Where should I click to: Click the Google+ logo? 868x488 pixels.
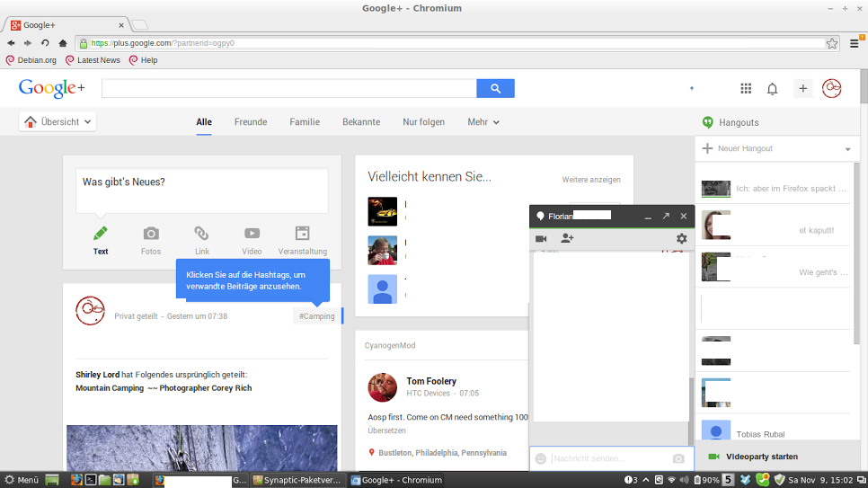(52, 88)
